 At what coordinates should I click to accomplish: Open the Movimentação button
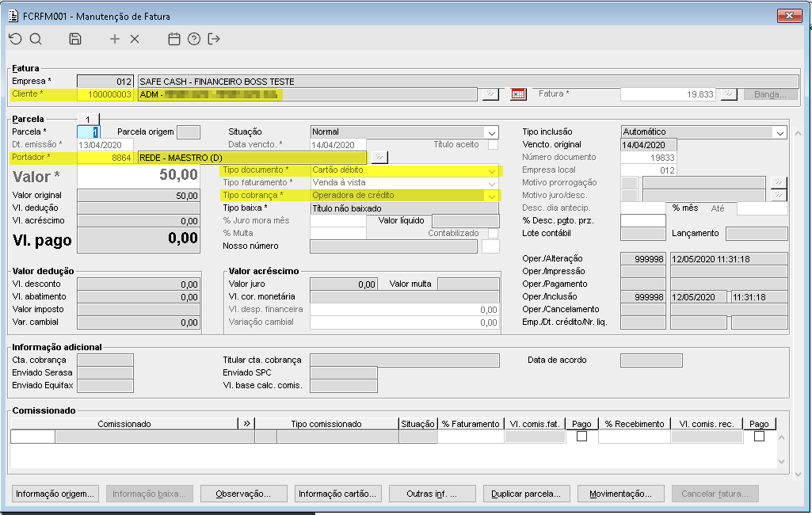pyautogui.click(x=620, y=494)
